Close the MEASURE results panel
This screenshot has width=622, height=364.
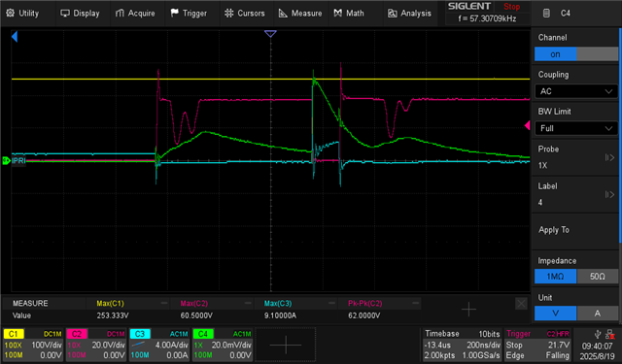tap(521, 304)
